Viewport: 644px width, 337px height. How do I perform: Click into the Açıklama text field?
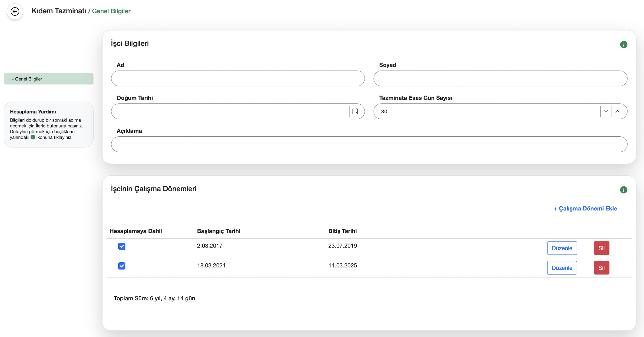tap(369, 144)
